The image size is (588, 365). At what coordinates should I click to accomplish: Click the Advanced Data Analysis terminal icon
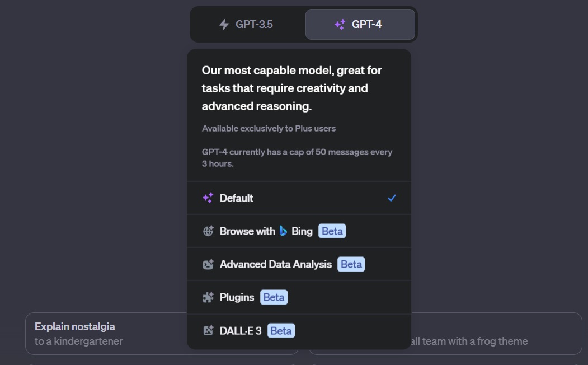208,264
